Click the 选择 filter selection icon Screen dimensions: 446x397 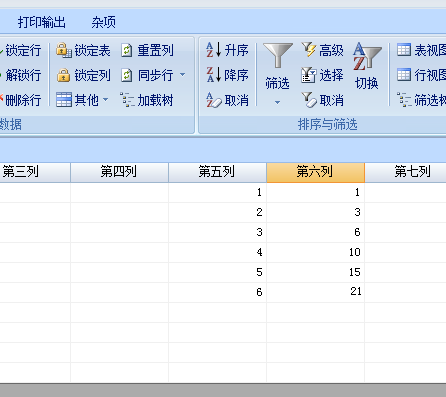pos(308,75)
